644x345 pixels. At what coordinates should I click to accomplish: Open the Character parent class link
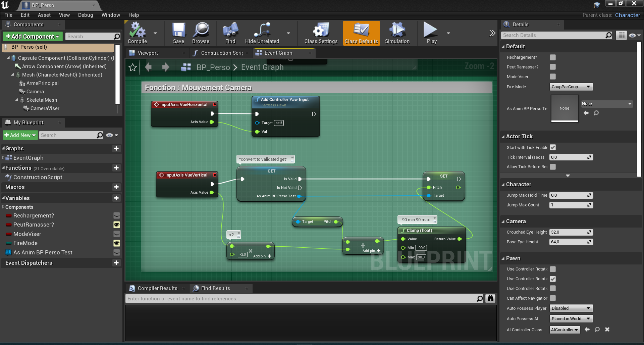[x=628, y=15]
